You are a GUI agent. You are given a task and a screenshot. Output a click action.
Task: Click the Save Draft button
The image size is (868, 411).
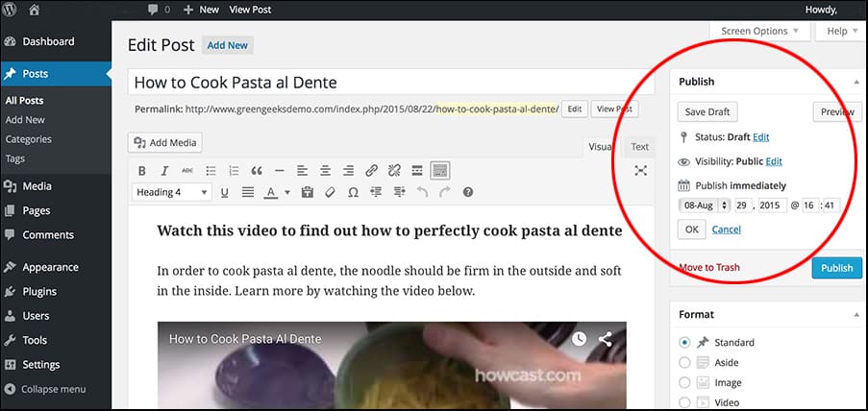click(707, 111)
